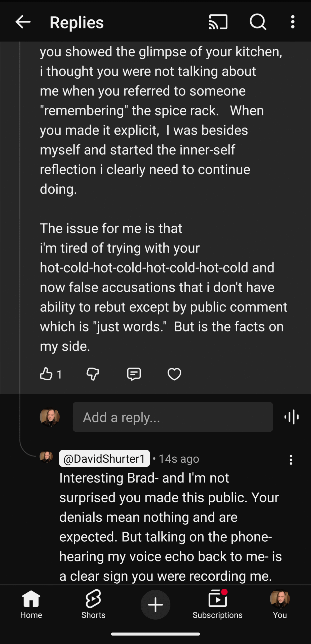Heart the comment
Image resolution: width=311 pixels, height=644 pixels.
(174, 374)
